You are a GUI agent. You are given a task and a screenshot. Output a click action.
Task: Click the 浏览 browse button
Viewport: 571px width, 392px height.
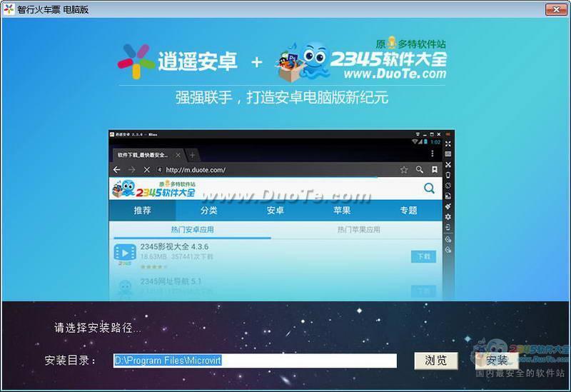[x=435, y=361]
